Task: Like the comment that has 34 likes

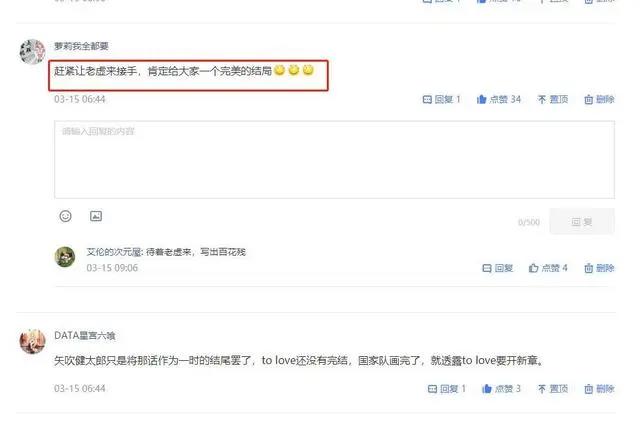Action: (499, 99)
